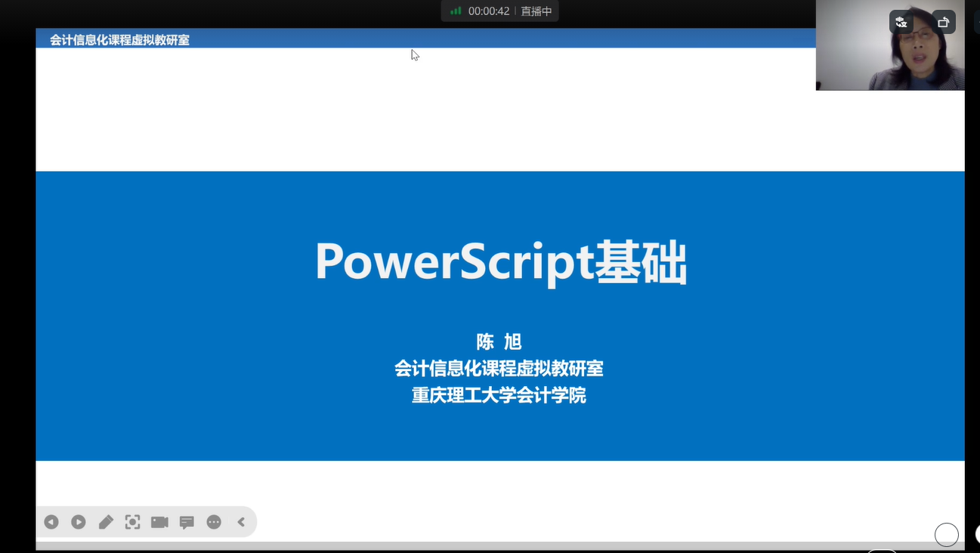The height and width of the screenshot is (553, 980).
Task: Go to the previous slide arrow
Action: 51,522
